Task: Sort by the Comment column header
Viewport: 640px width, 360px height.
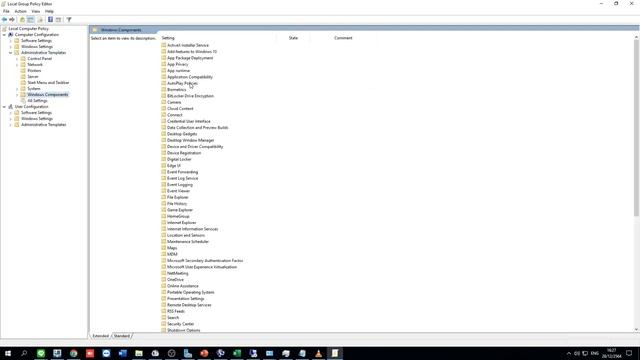Action: pos(343,38)
